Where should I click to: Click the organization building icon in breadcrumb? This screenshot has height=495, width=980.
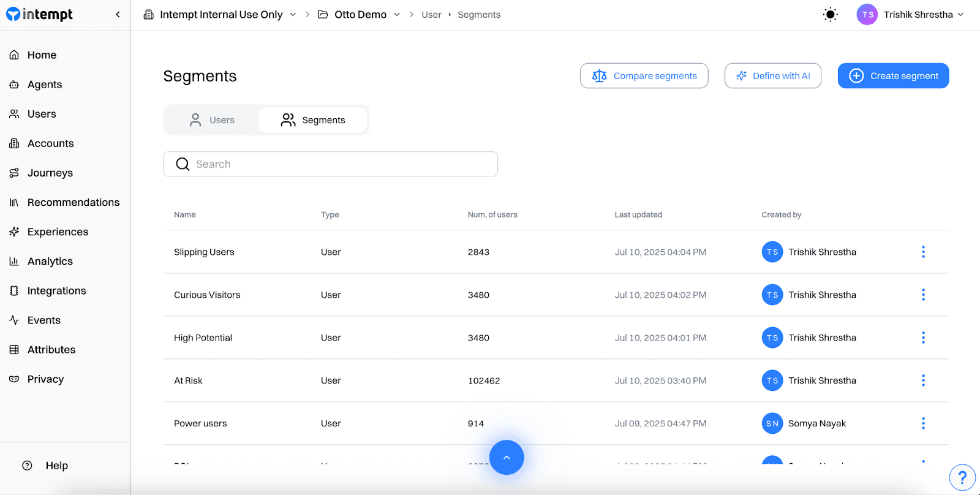pos(149,14)
